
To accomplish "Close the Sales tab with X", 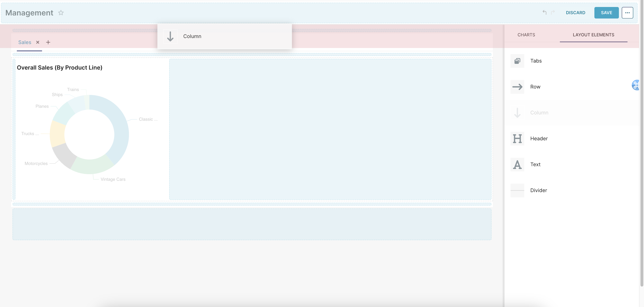I will pyautogui.click(x=38, y=42).
